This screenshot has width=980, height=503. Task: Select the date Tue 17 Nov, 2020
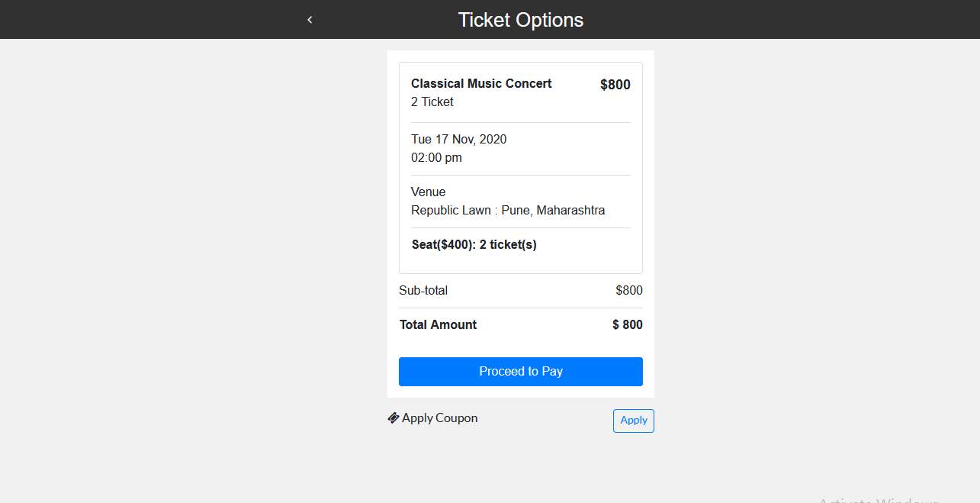tap(459, 140)
